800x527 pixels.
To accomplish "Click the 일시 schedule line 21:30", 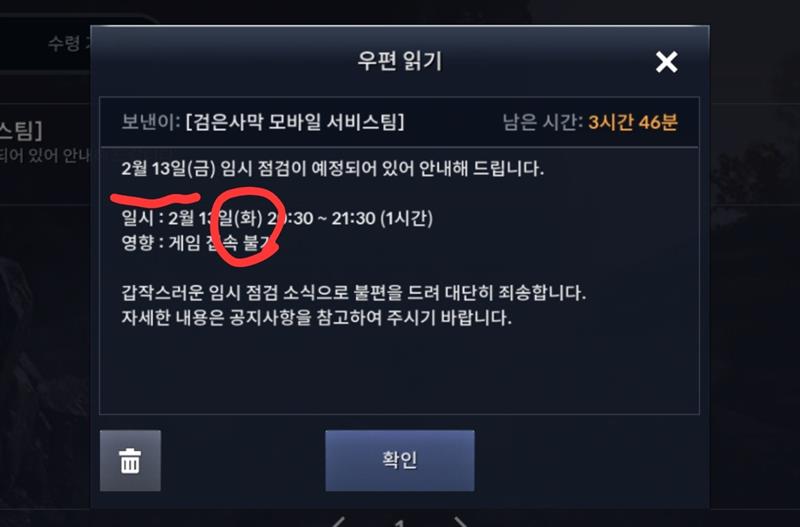I will coord(277,218).
